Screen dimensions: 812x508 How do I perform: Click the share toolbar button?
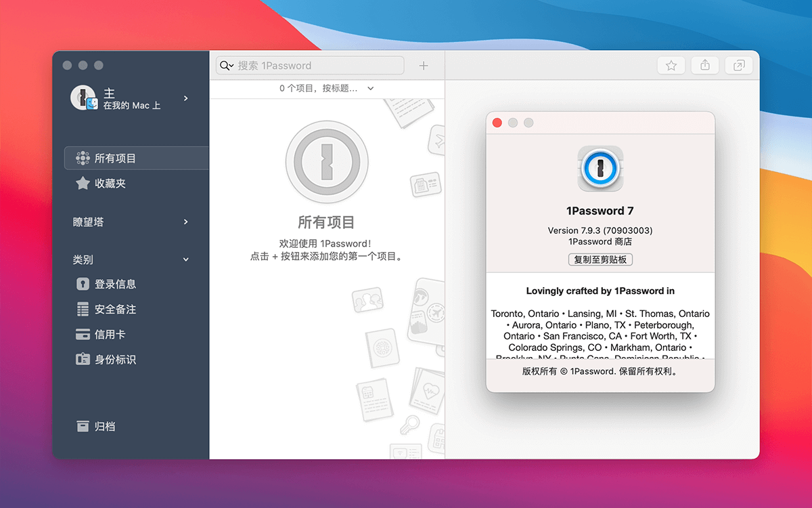pos(705,66)
